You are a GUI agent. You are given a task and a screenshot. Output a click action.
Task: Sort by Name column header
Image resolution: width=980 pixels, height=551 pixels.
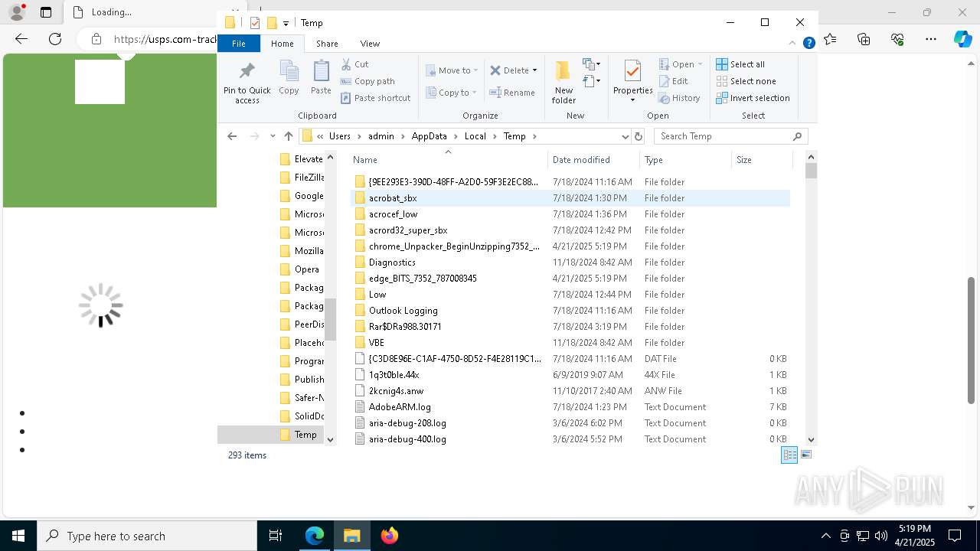click(448, 160)
